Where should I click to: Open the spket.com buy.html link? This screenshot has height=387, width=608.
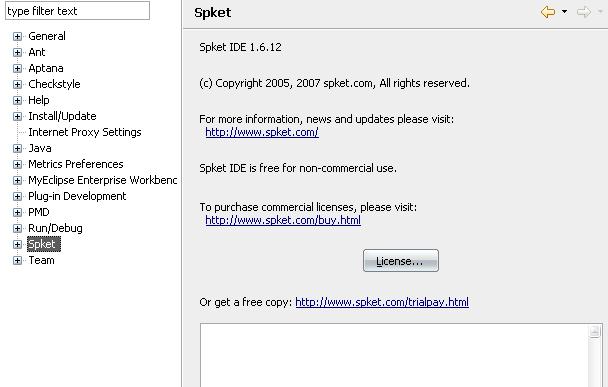(283, 220)
